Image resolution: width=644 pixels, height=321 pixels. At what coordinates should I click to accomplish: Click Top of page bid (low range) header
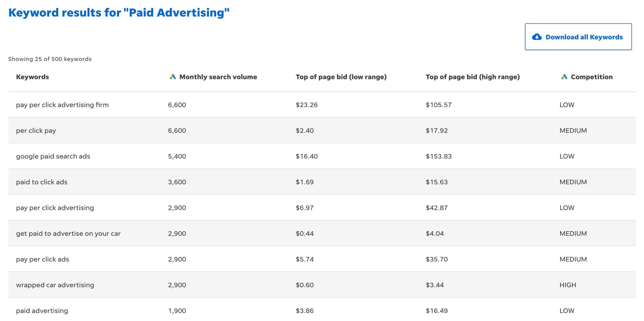341,77
